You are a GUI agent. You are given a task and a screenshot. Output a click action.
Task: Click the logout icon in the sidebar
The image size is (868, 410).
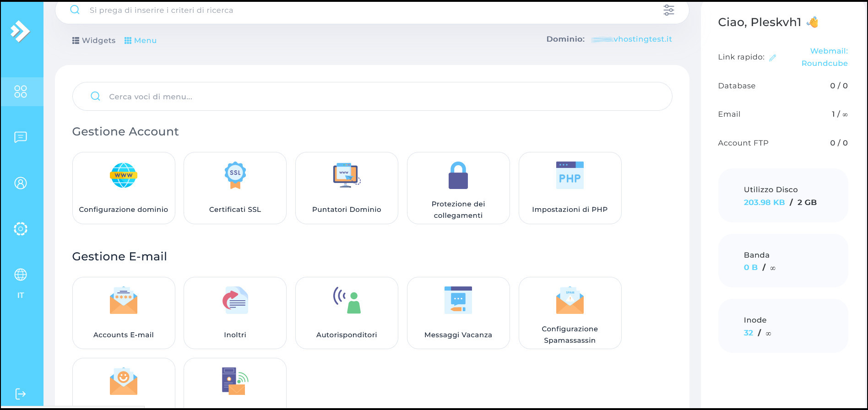(x=21, y=394)
